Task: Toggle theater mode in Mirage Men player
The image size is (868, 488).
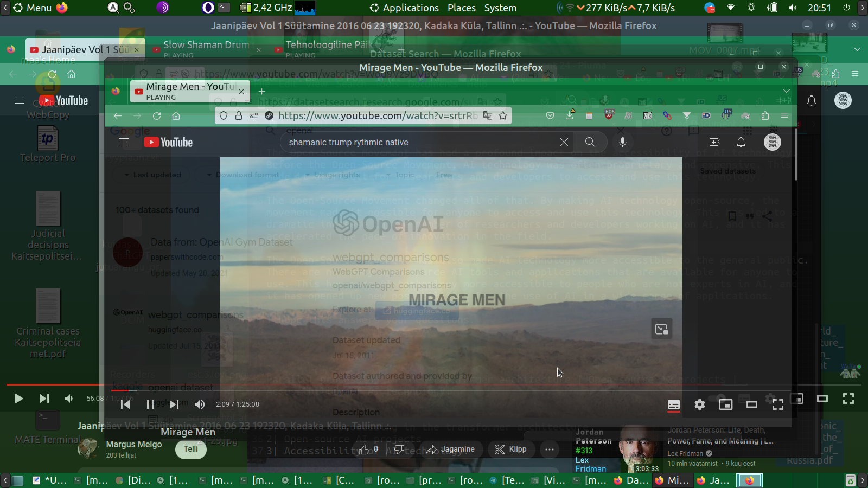Action: pos(752,404)
